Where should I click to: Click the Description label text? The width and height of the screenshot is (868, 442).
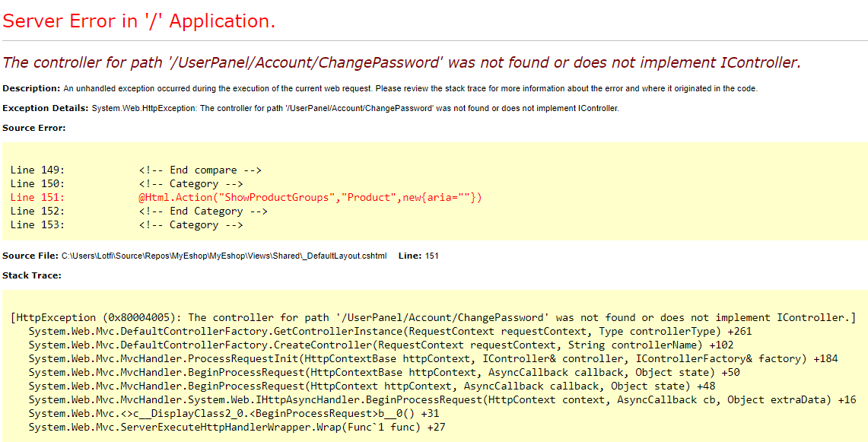[31, 88]
